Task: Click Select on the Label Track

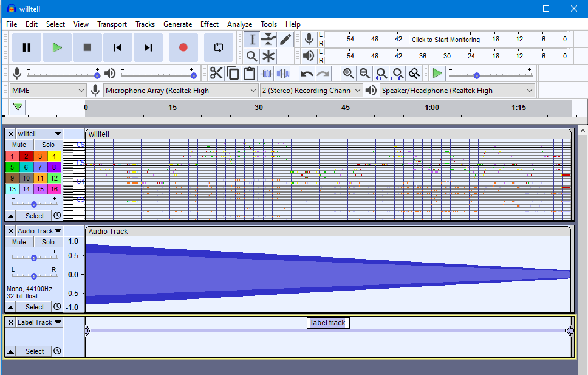Action: tap(33, 351)
